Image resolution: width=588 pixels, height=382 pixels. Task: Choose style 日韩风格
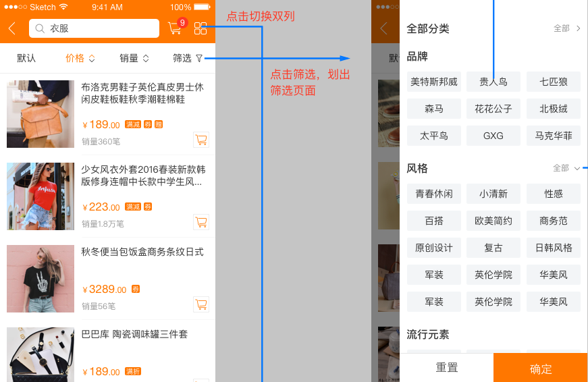coord(554,248)
